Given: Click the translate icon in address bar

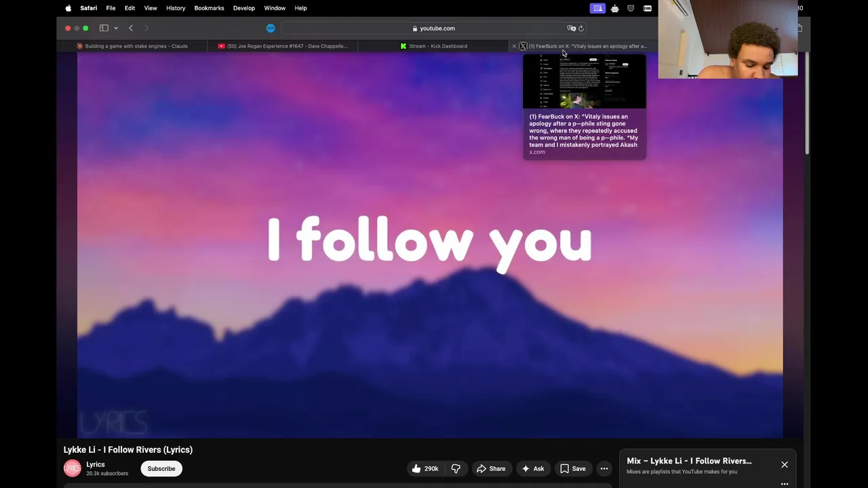Looking at the screenshot, I should [x=571, y=28].
